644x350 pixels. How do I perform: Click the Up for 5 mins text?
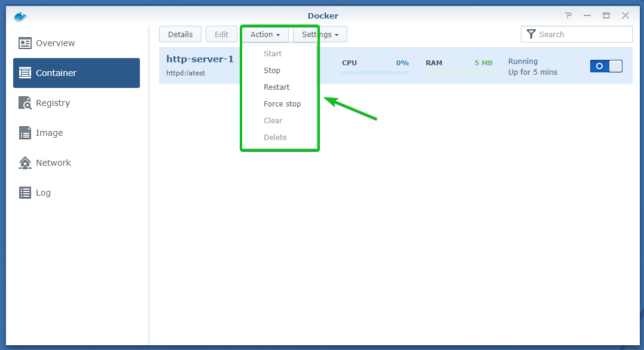point(533,72)
